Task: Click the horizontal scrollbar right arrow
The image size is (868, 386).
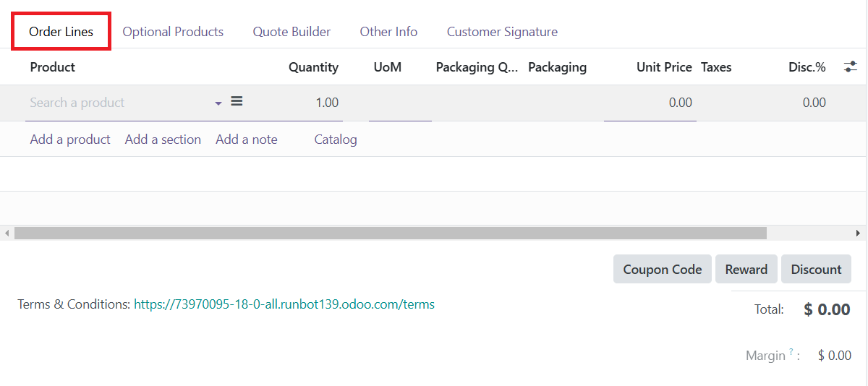Action: point(858,233)
